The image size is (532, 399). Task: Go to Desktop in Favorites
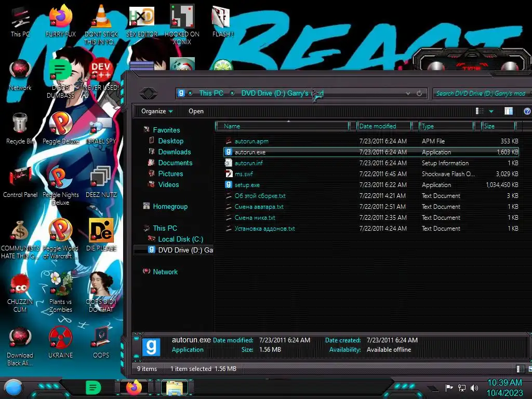tap(170, 141)
